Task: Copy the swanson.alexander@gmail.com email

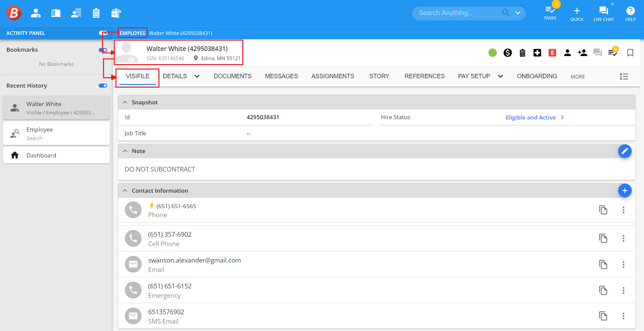Action: (x=603, y=265)
